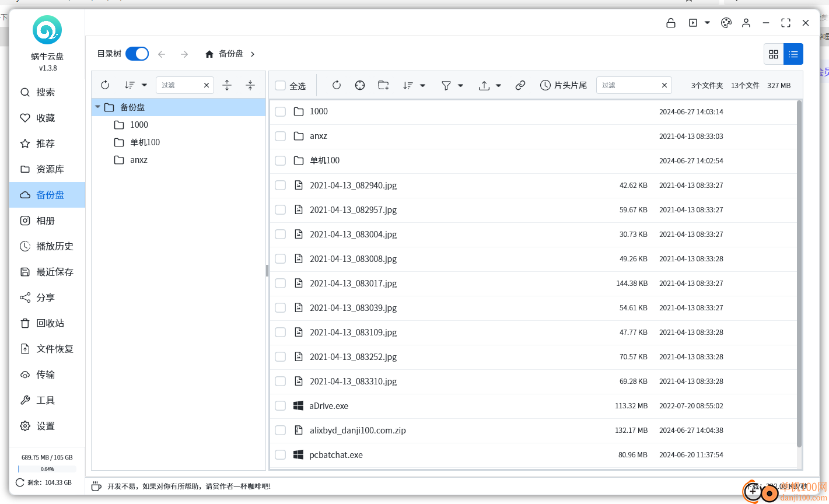Switch to grid view layout
Viewport: 829px width, 504px height.
pos(774,54)
